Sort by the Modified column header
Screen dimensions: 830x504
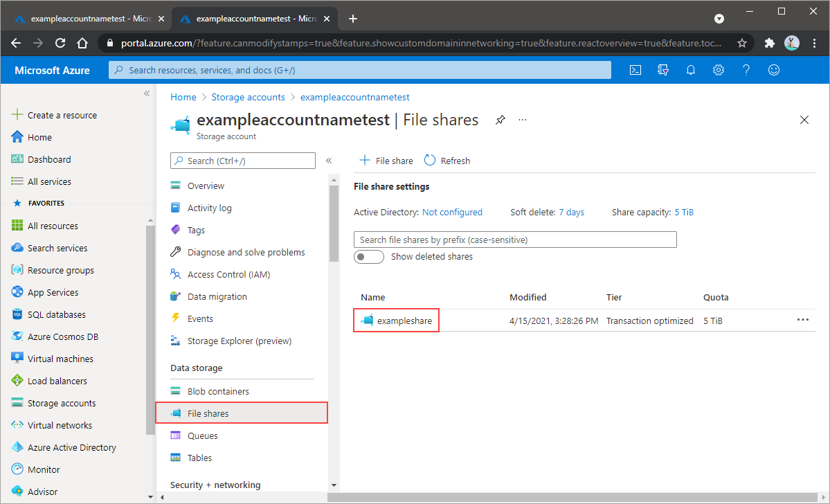click(527, 298)
